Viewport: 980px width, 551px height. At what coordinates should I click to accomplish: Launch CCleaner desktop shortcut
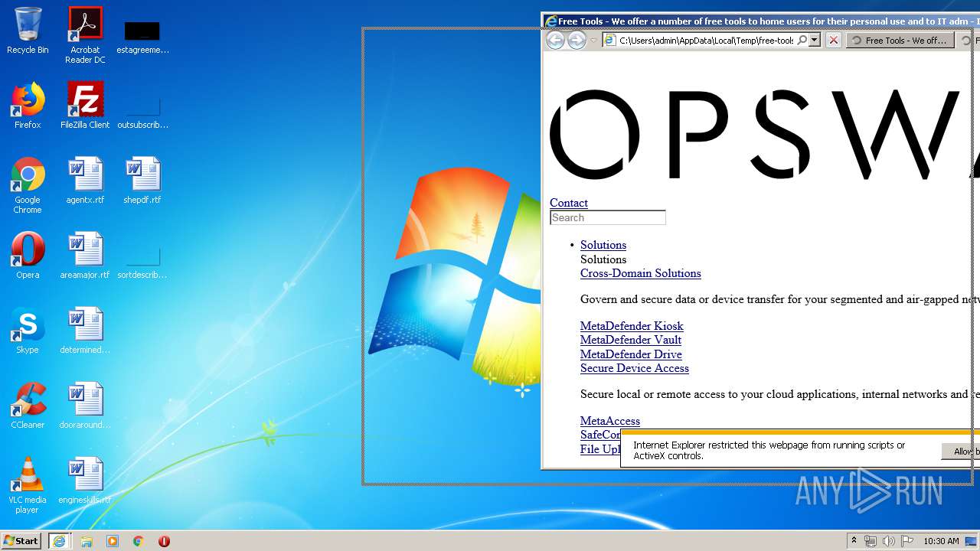click(28, 406)
